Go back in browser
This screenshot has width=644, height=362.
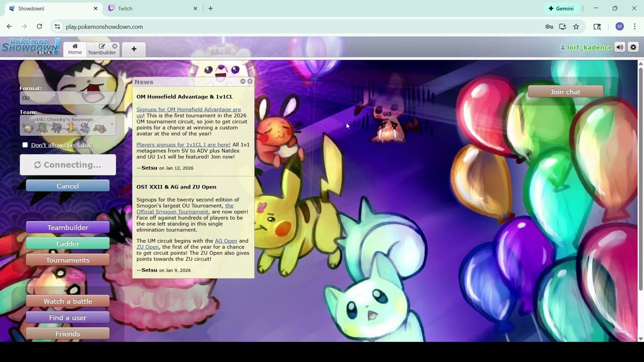[9, 27]
